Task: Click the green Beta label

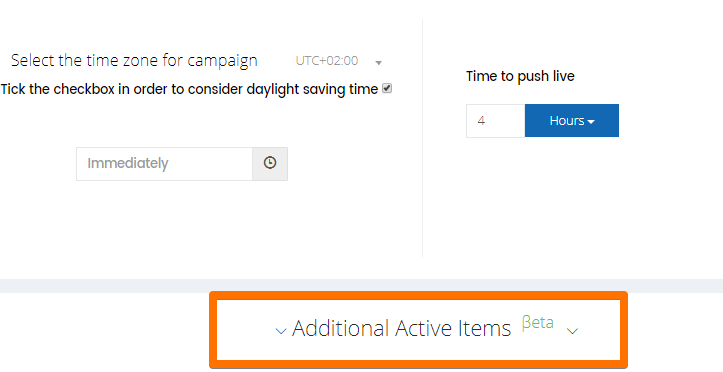Action: (537, 322)
